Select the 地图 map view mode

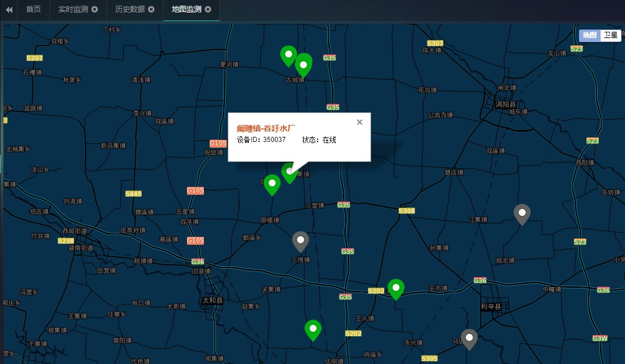pos(590,35)
